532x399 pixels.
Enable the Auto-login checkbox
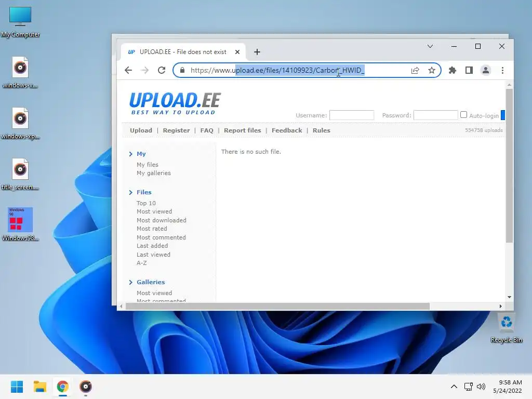(x=463, y=115)
